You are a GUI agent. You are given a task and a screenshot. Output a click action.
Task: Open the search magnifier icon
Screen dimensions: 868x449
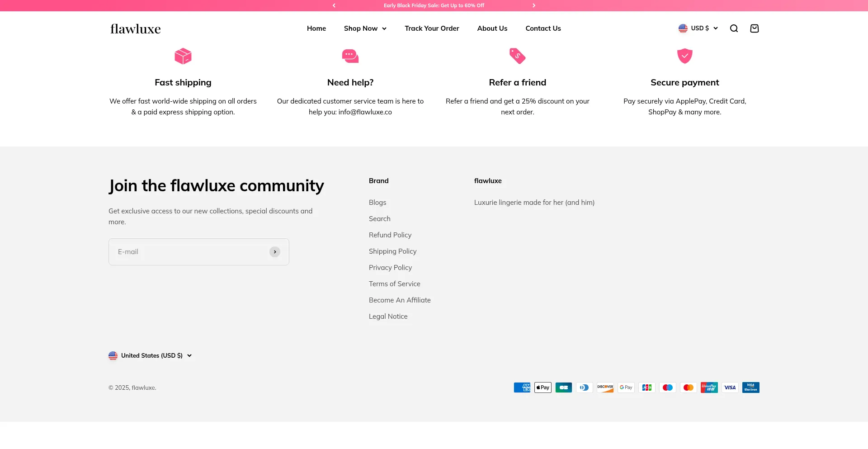pyautogui.click(x=734, y=28)
